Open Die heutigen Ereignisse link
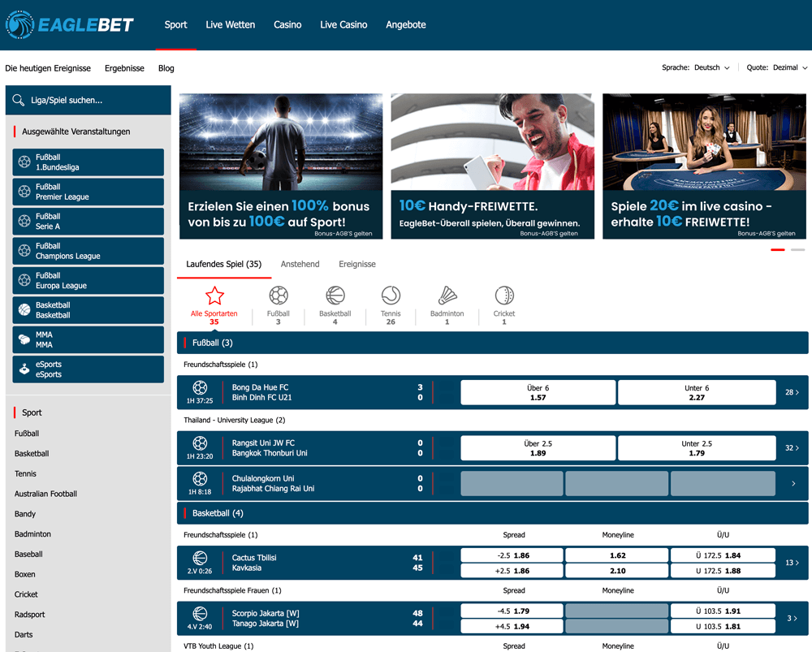 coord(48,68)
